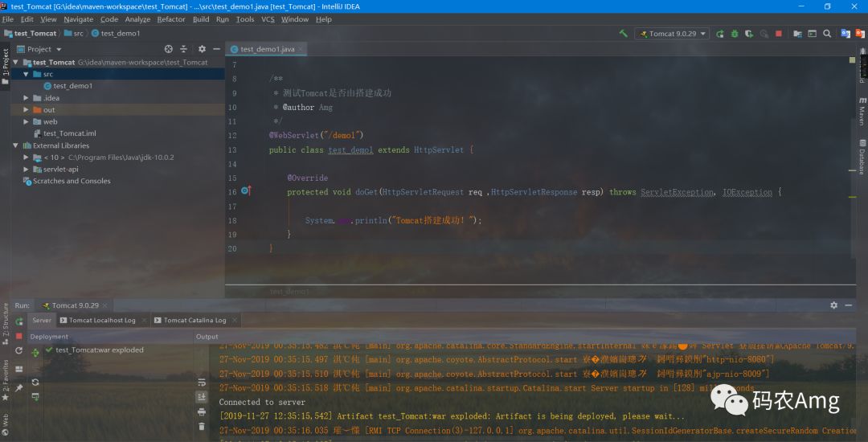The width and height of the screenshot is (868, 442).
Task: Close the Tomcat Localhost Log tab
Action: click(144, 321)
